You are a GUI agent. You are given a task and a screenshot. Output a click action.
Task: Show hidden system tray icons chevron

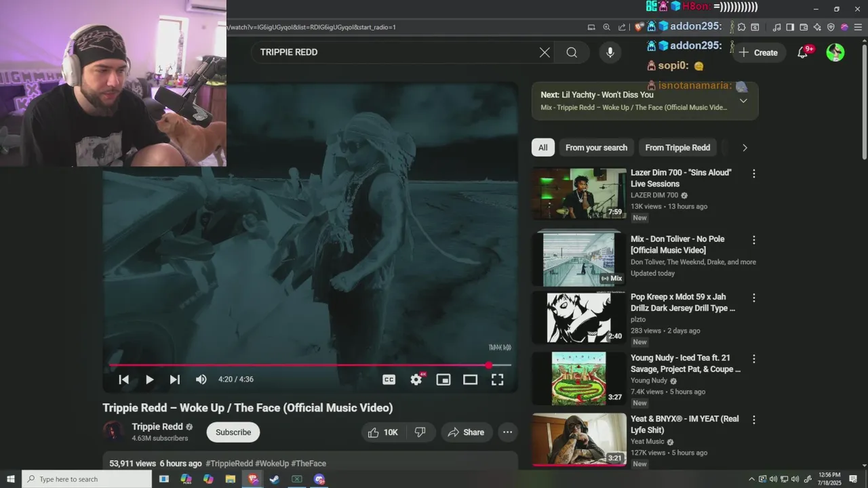click(751, 479)
